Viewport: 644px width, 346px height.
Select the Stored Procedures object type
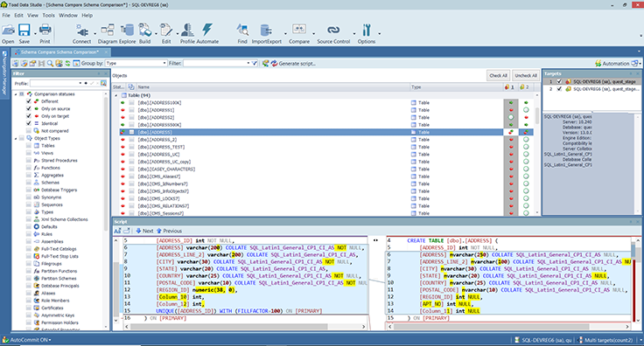pyautogui.click(x=59, y=160)
